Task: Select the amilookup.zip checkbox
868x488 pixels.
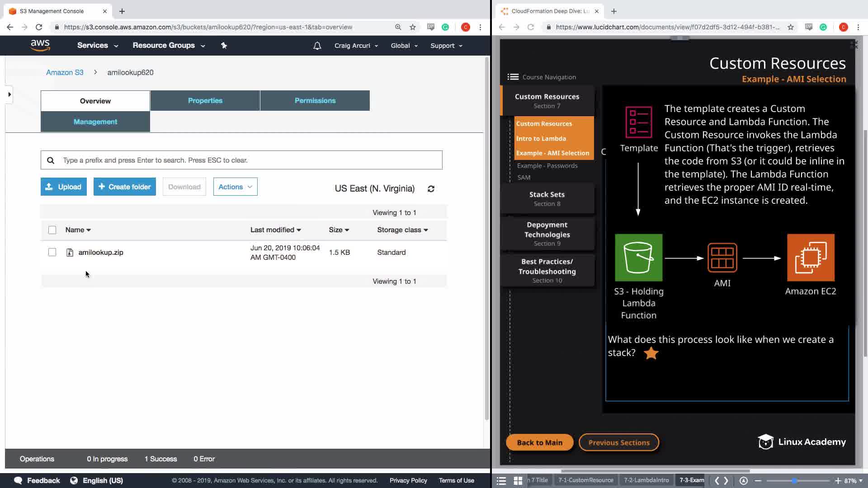Action: [x=52, y=252]
